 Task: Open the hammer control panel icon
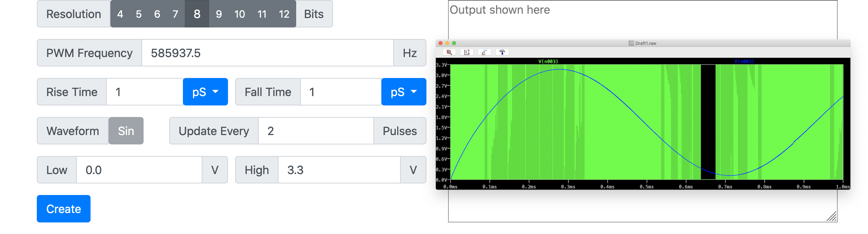502,52
